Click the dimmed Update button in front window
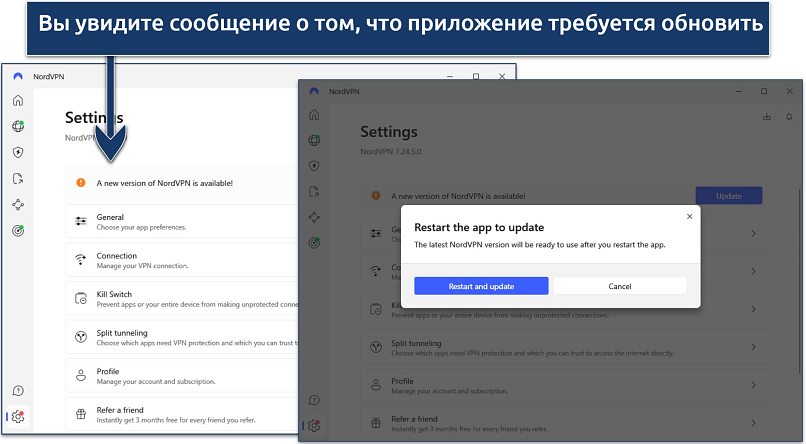 tap(728, 196)
